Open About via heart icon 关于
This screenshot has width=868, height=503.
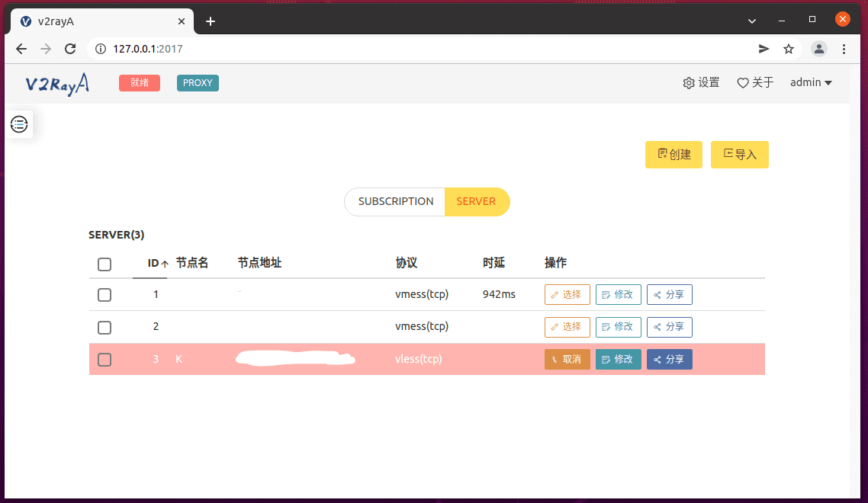pos(755,82)
